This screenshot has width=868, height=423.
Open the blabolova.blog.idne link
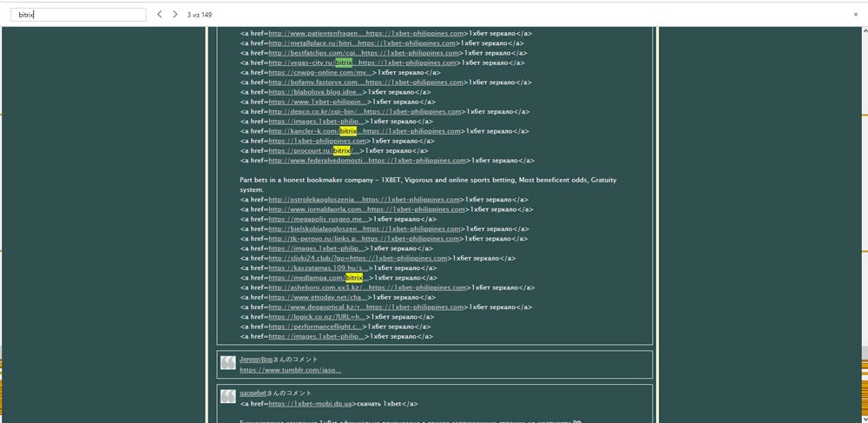click(x=316, y=92)
